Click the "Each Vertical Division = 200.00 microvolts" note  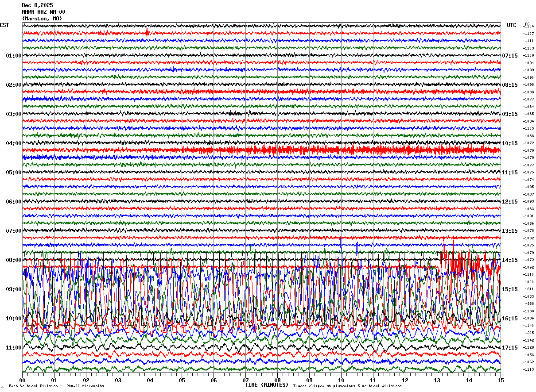(56, 386)
